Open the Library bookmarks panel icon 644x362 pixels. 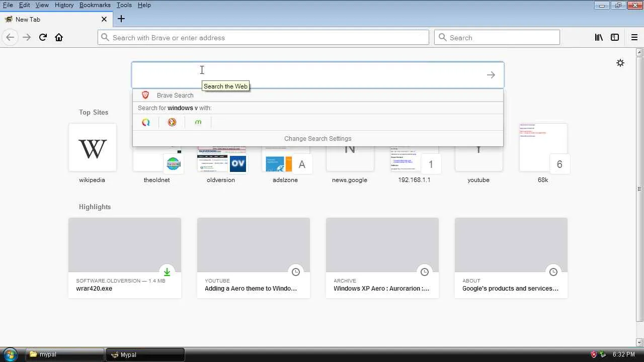click(599, 37)
